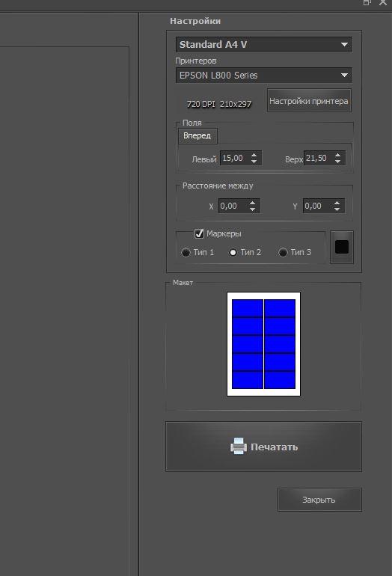The height and width of the screenshot is (576, 392).
Task: Open the EPSON L800 Series printer dropdown
Action: [x=264, y=76]
